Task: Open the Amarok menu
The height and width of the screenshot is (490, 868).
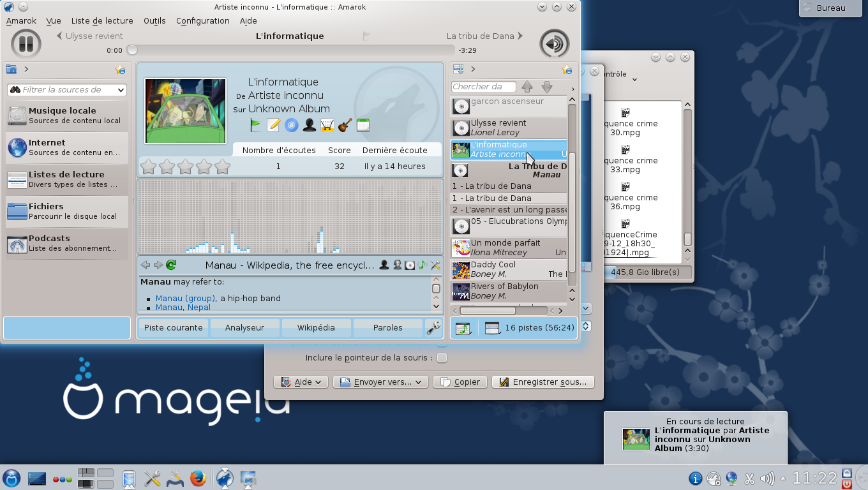Action: (x=21, y=21)
